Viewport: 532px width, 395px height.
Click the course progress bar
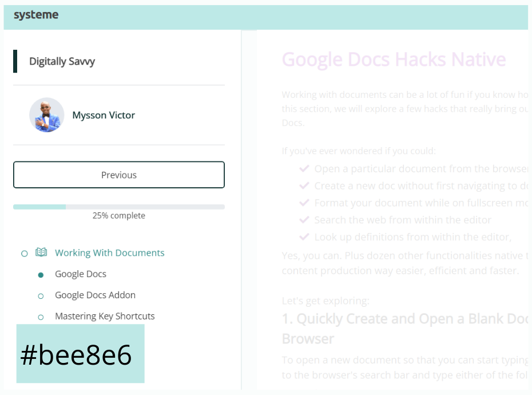pos(119,207)
